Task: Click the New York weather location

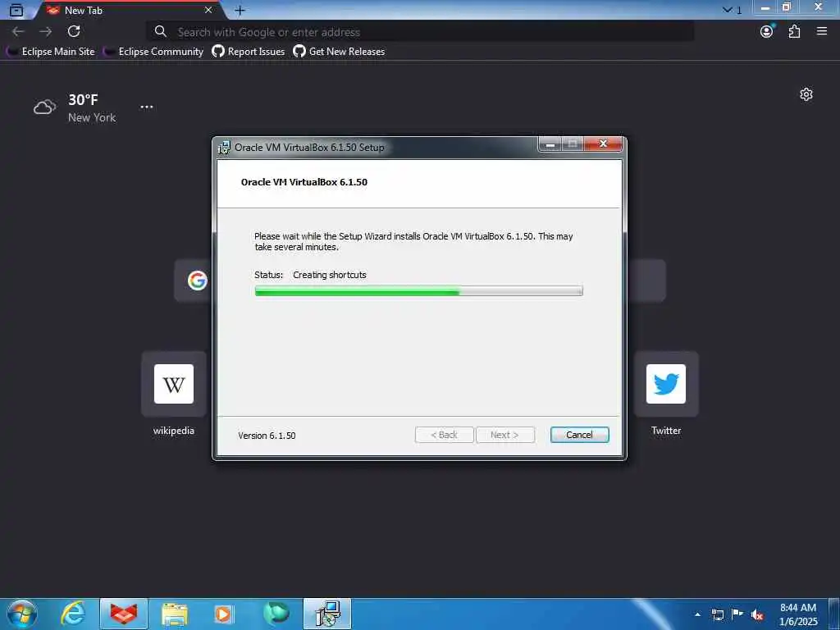Action: (x=92, y=117)
